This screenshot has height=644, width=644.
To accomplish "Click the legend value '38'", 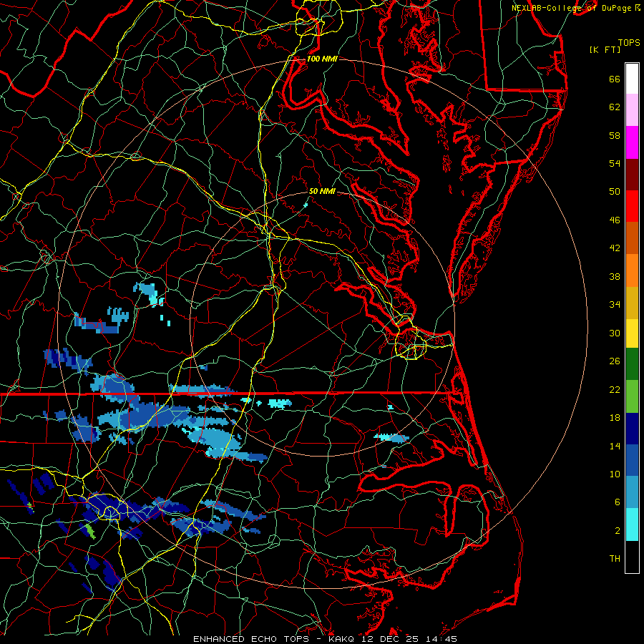I will click(615, 277).
